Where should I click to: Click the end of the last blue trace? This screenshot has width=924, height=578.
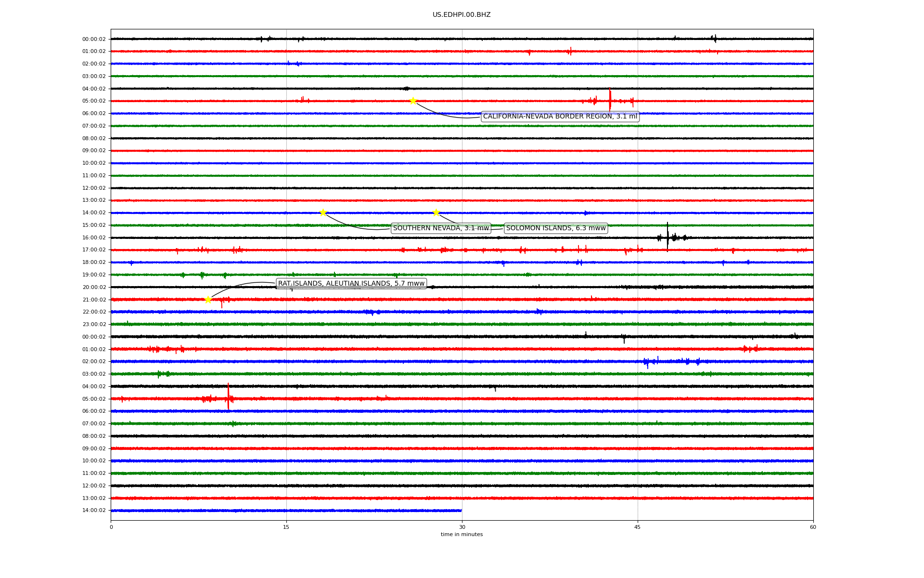[x=461, y=511]
